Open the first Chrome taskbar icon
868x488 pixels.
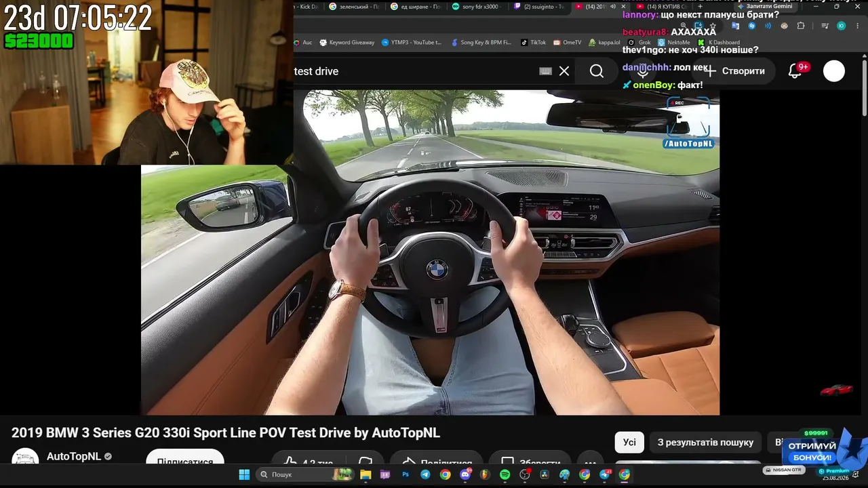click(445, 474)
